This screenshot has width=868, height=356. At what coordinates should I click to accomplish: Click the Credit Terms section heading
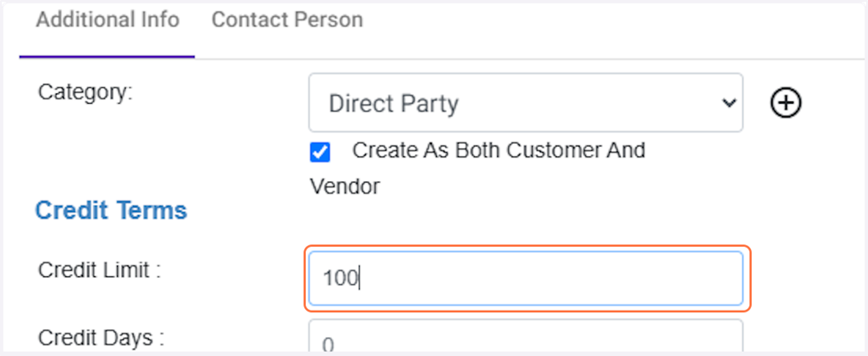(111, 211)
